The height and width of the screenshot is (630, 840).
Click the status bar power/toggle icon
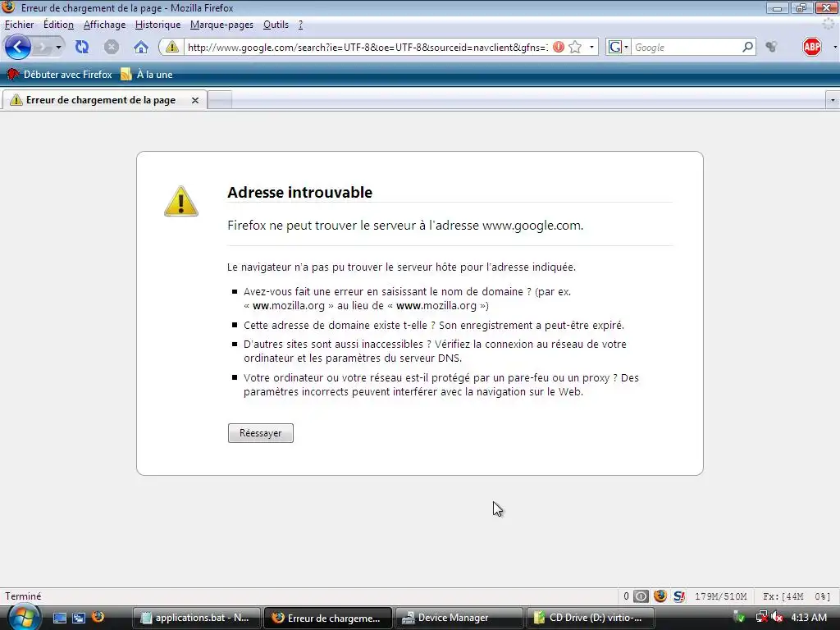[641, 596]
